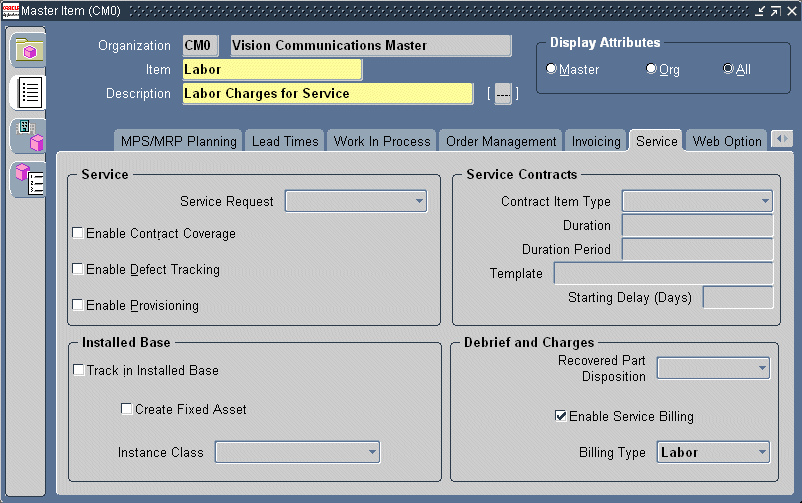802x503 pixels.
Task: Check Enable Provisioning option
Action: [x=78, y=305]
